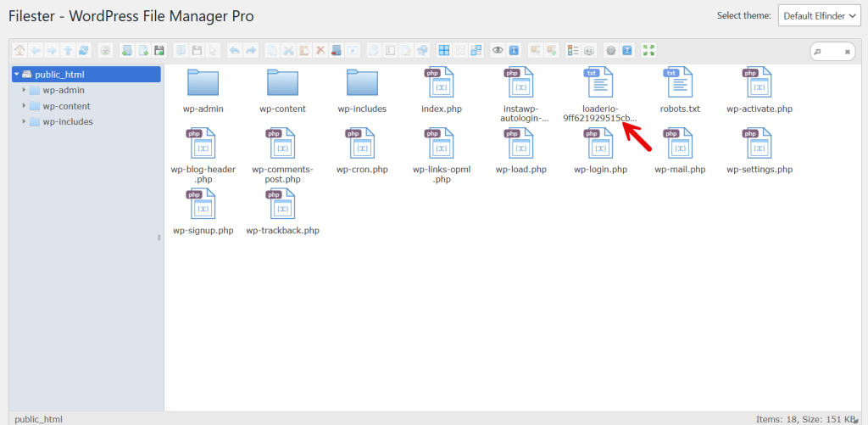Viewport: 868px width, 425px height.
Task: Click the download floppy-disk icon
Action: tap(197, 50)
